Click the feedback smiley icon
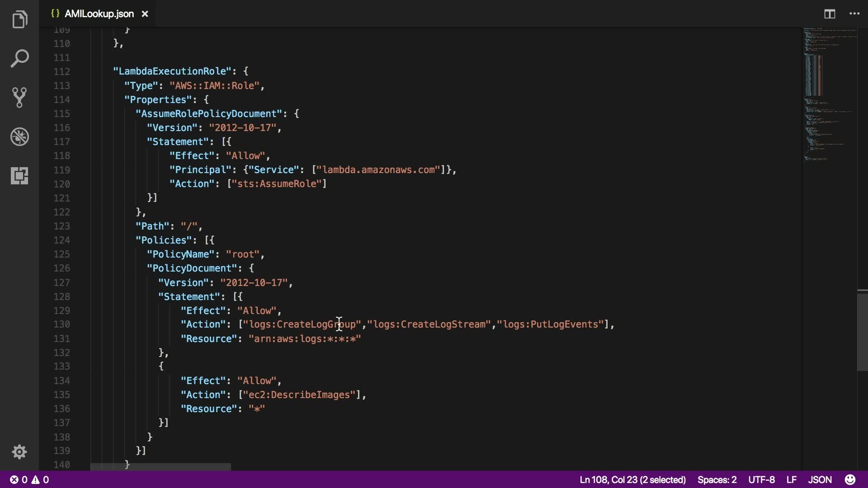Viewport: 868px width, 488px height. 850,479
